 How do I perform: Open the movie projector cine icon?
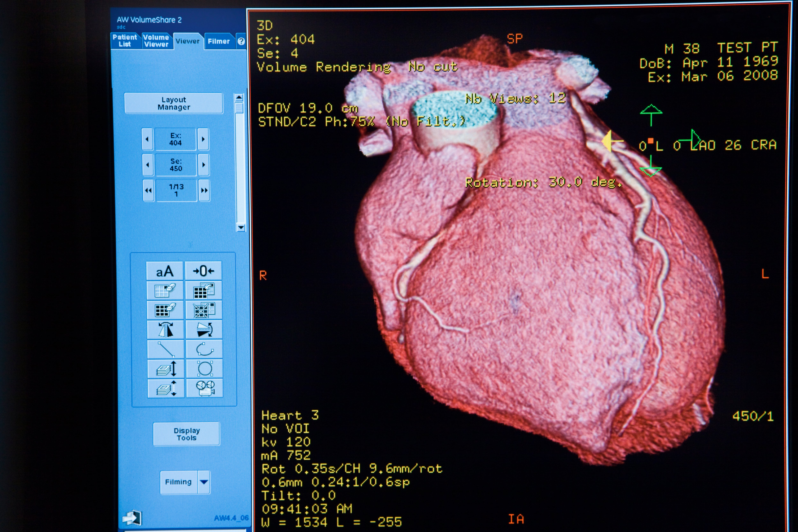205,388
